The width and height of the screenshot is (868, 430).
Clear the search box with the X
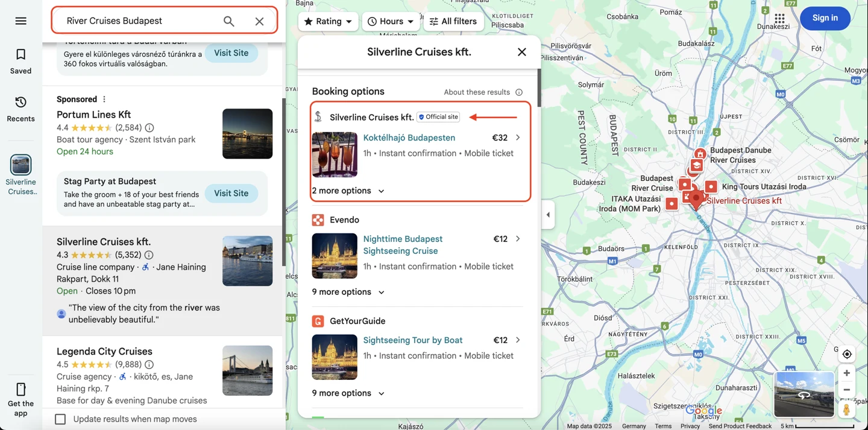259,21
